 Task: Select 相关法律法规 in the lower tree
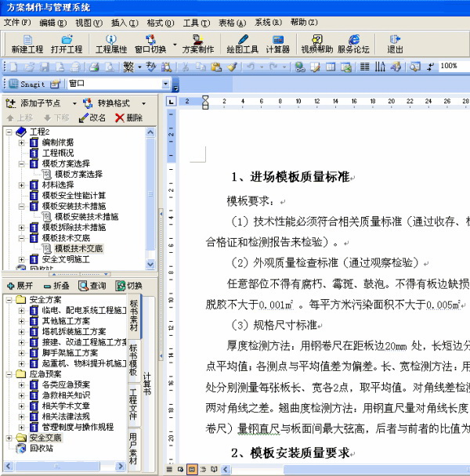pos(66,416)
